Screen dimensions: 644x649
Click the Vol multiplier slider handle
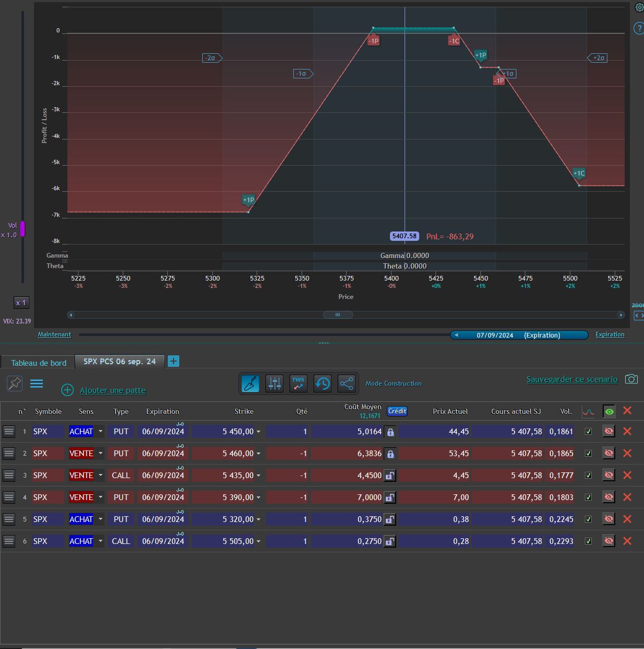[22, 229]
